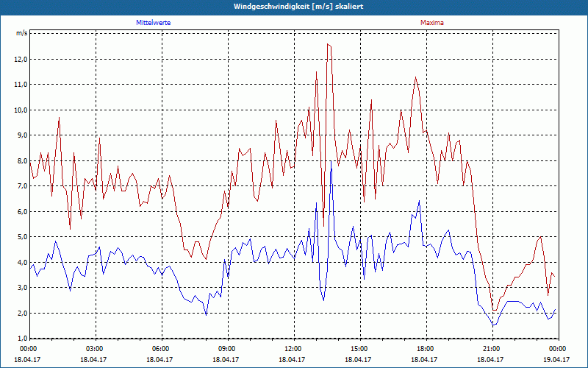The height and width of the screenshot is (368, 588).
Task: Click the "6,0" y-axis value
Action: pyautogui.click(x=22, y=211)
